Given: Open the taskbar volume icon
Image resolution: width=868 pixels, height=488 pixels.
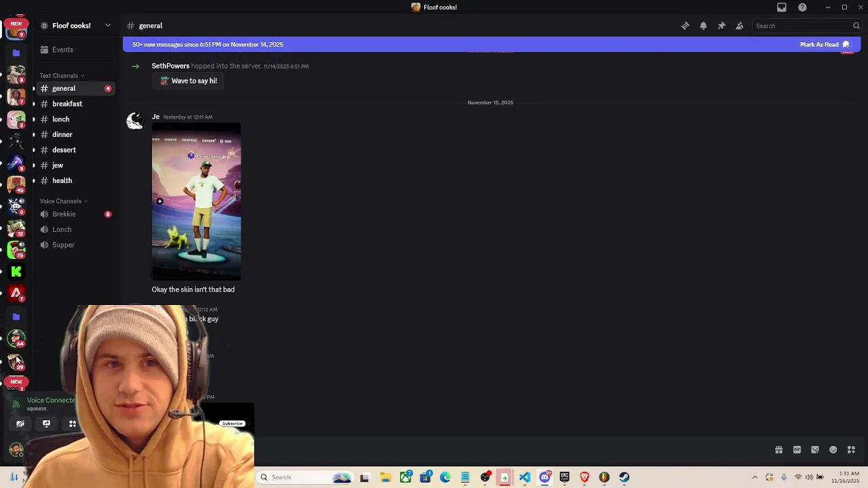Looking at the screenshot, I should point(809,477).
